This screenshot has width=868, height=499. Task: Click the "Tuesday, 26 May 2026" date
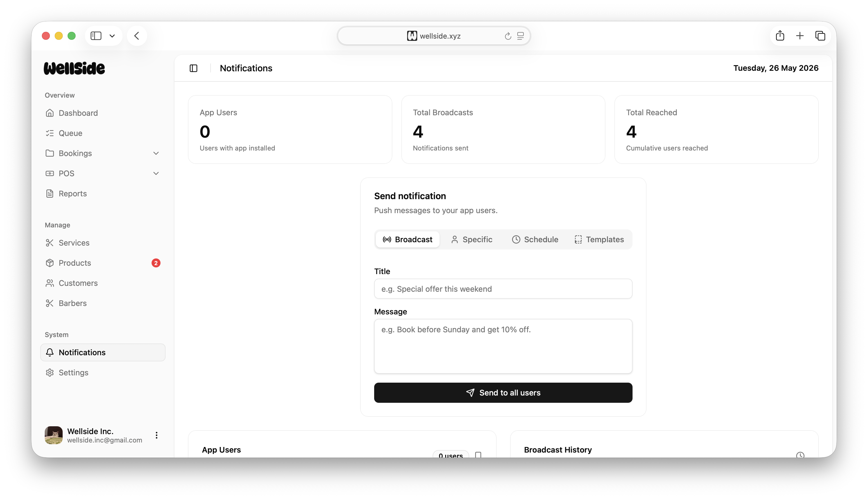[776, 68]
